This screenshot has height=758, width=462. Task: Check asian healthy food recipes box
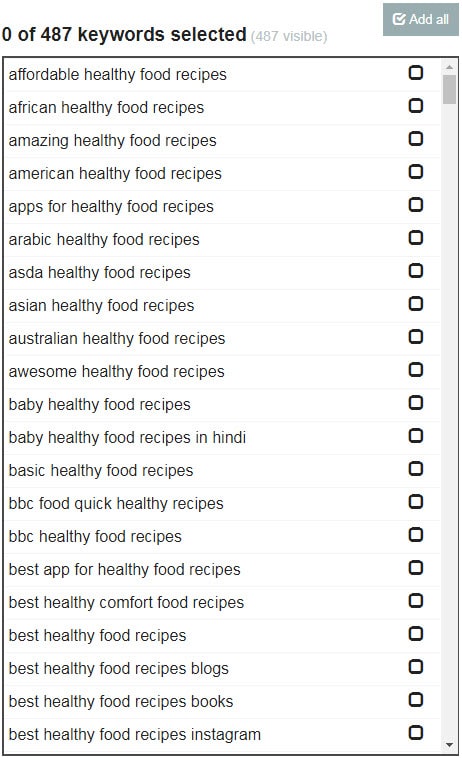416,304
